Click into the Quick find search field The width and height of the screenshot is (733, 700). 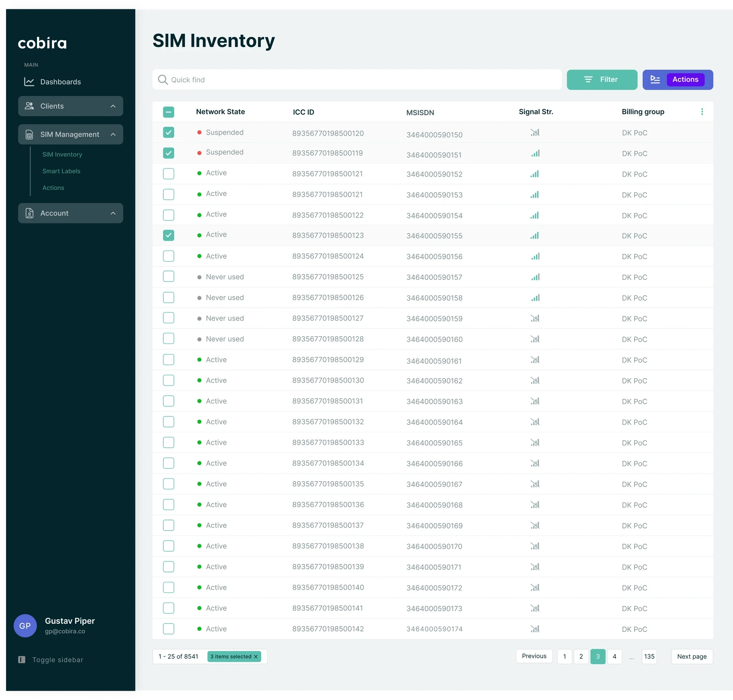point(357,79)
